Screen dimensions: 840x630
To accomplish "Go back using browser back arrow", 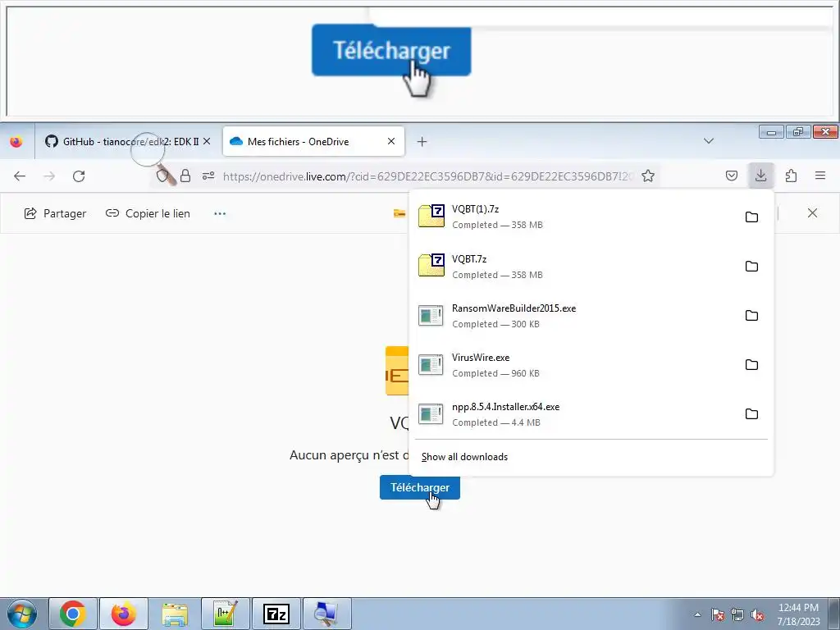I will [20, 176].
